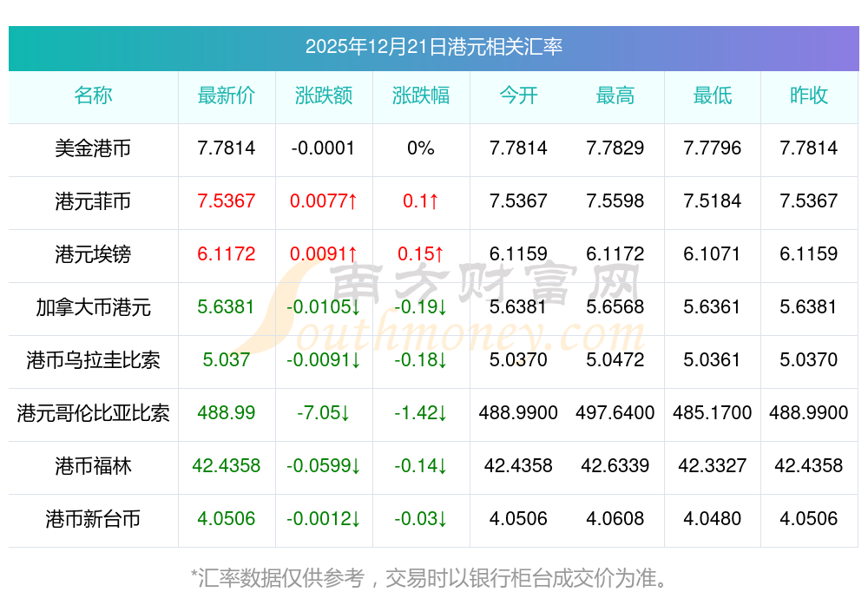Select the 最新价 column header
The height and width of the screenshot is (605, 868).
tap(227, 95)
